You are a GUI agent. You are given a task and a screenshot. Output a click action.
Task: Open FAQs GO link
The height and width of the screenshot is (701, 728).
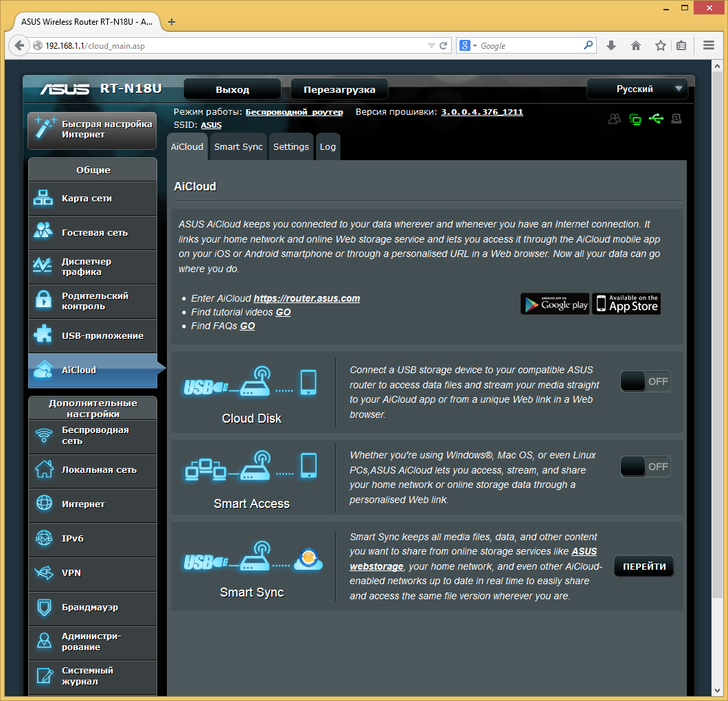[x=247, y=326]
